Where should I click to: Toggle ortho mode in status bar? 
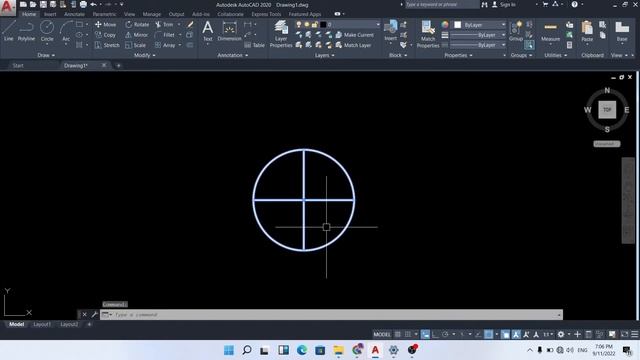pos(435,334)
